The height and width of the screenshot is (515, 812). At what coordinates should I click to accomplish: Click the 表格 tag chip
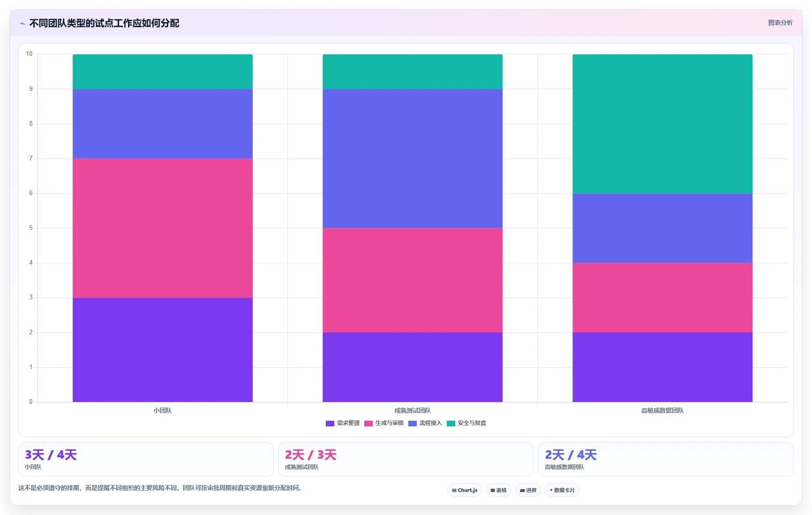[x=498, y=490]
